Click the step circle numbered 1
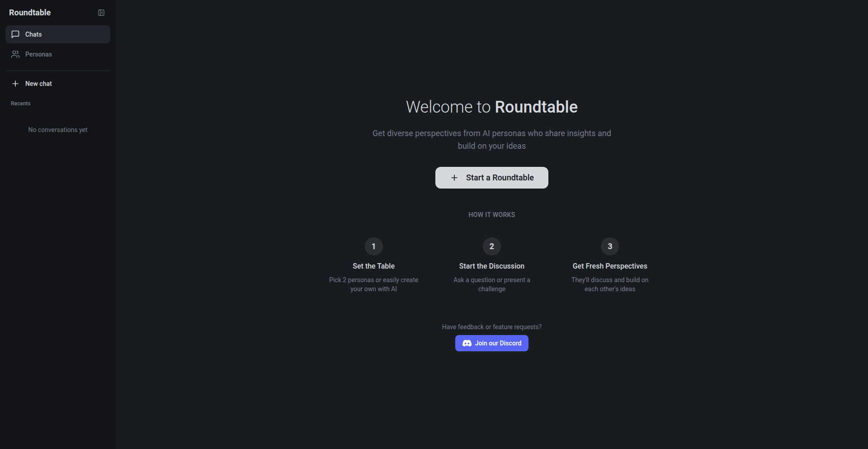 point(373,246)
